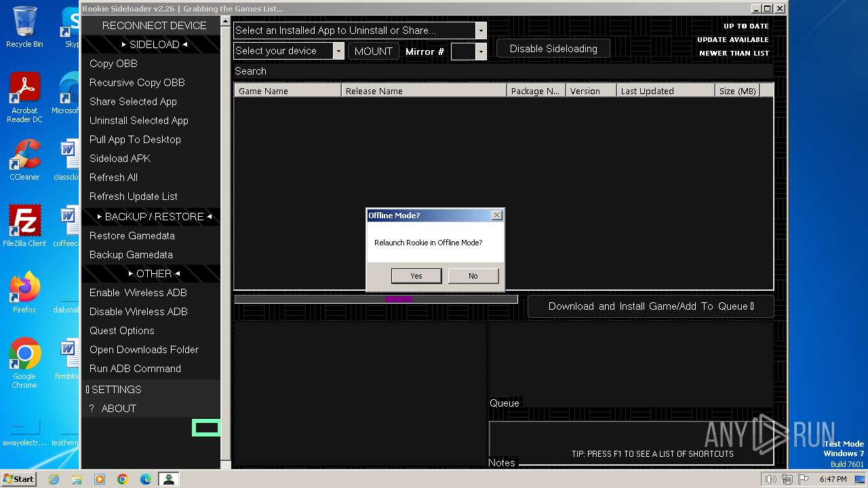
Task: Click the Search field
Action: click(503, 71)
